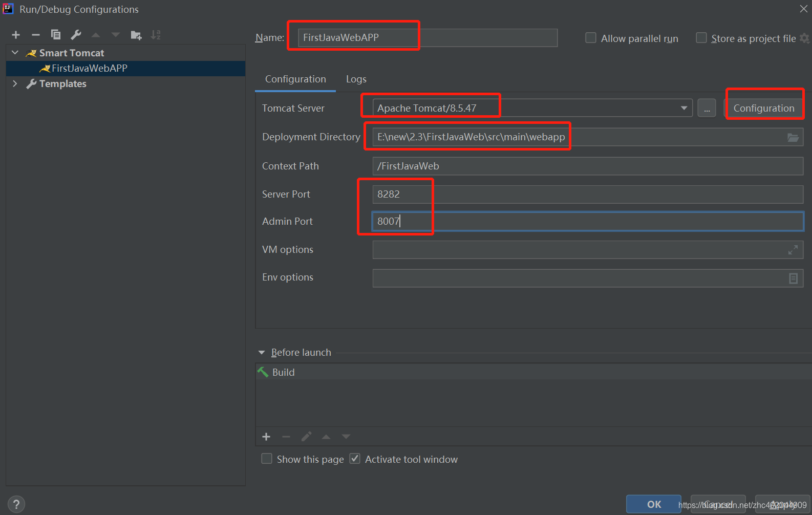This screenshot has height=515, width=812.
Task: Remove the selected configuration with minus icon
Action: pyautogui.click(x=36, y=35)
